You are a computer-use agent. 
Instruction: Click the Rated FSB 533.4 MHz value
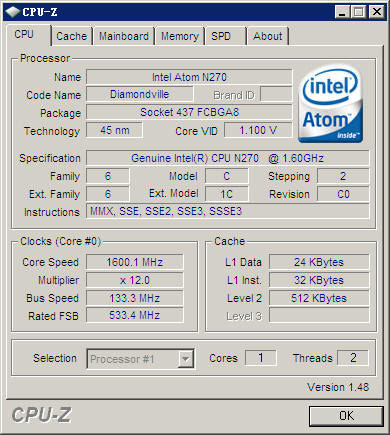tap(135, 315)
